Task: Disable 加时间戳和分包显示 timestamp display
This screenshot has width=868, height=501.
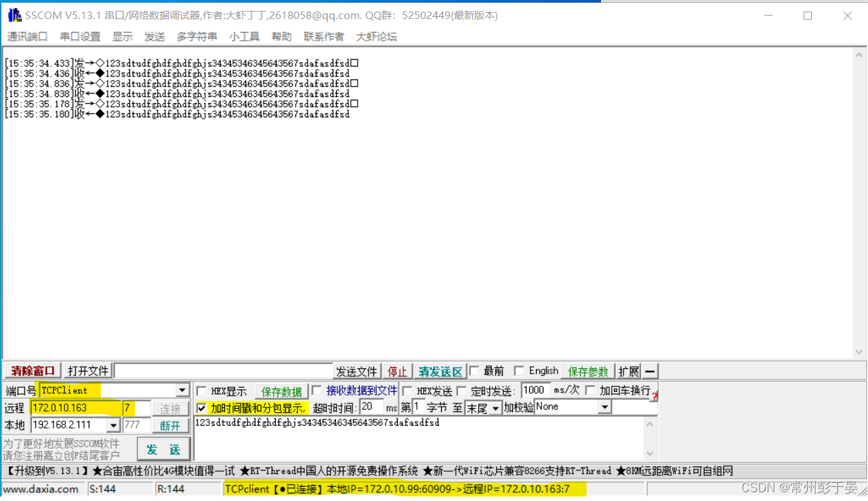Action: pos(201,408)
